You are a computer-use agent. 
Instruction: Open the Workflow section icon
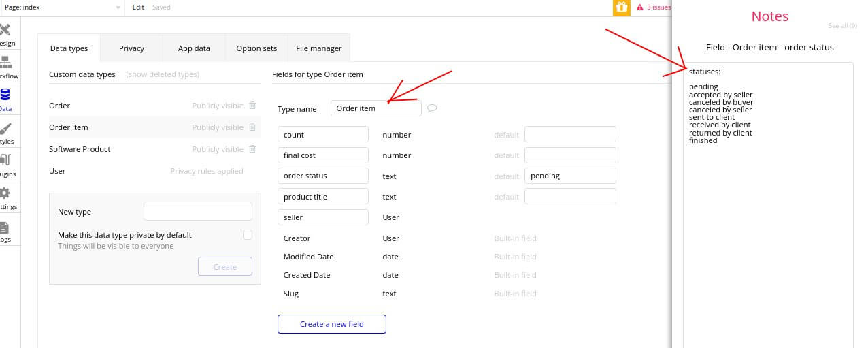[x=6, y=67]
